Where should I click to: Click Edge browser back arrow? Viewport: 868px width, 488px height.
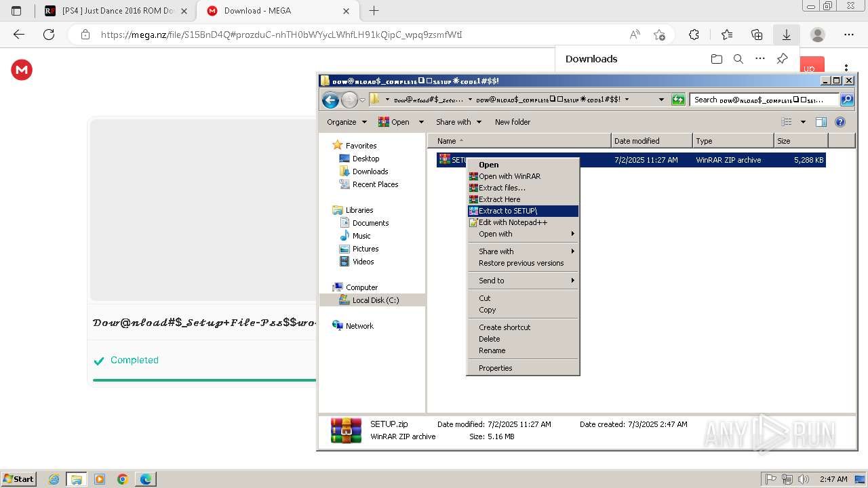[19, 35]
